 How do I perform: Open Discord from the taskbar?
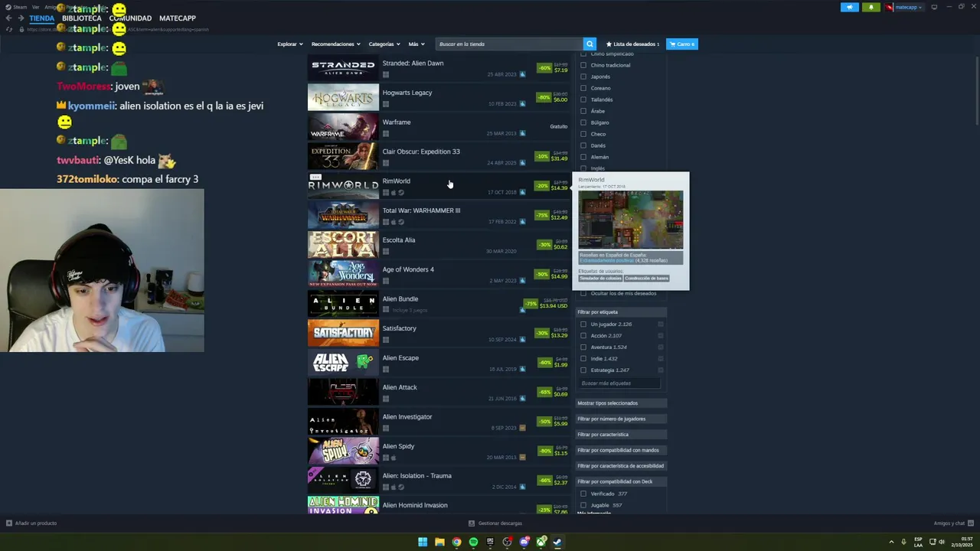click(x=524, y=542)
